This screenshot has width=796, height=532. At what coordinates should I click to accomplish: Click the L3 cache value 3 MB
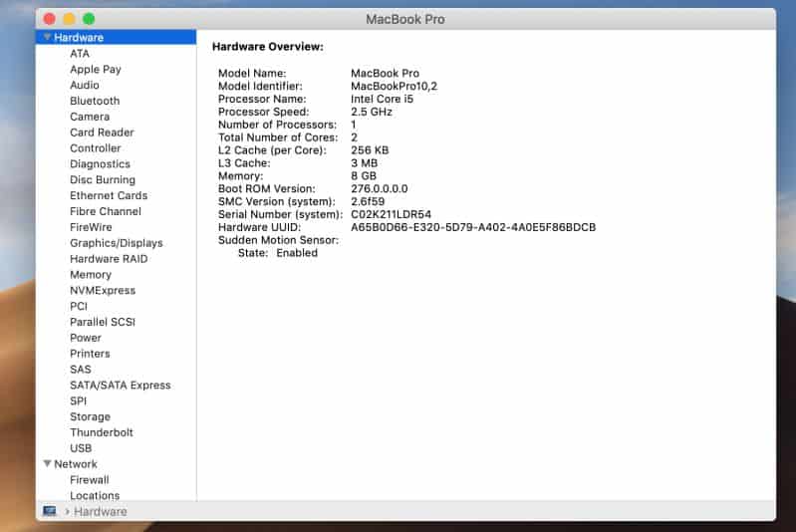click(364, 162)
